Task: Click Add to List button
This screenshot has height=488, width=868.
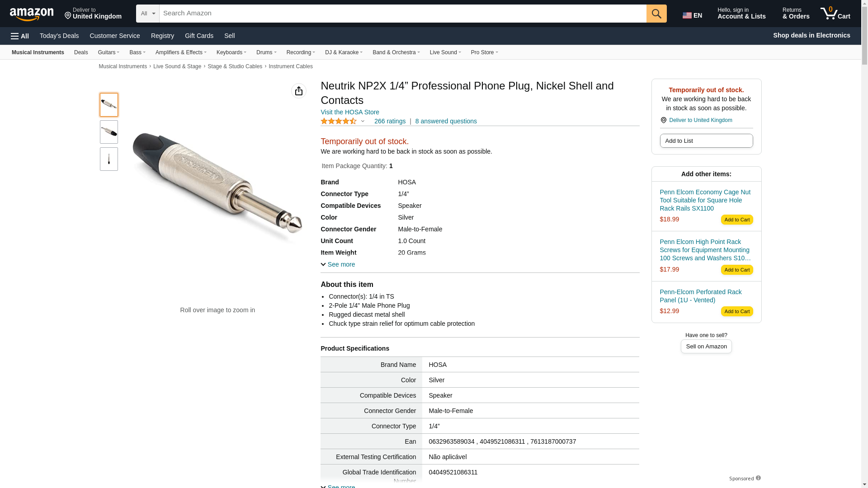Action: coord(706,141)
